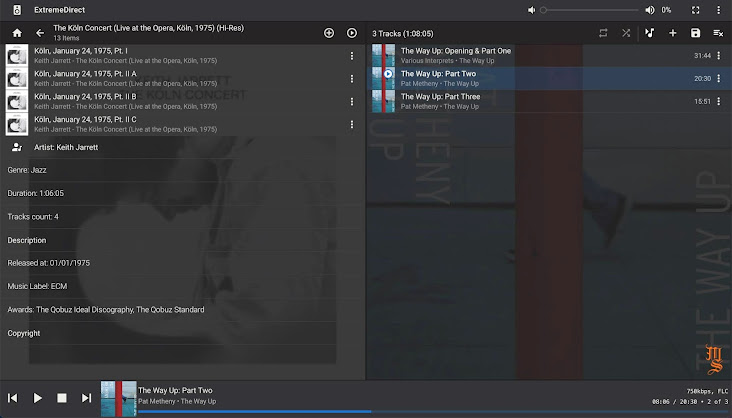Screen dimensions: 732x418
Task: Click the volume down speaker icon
Action: (x=531, y=10)
